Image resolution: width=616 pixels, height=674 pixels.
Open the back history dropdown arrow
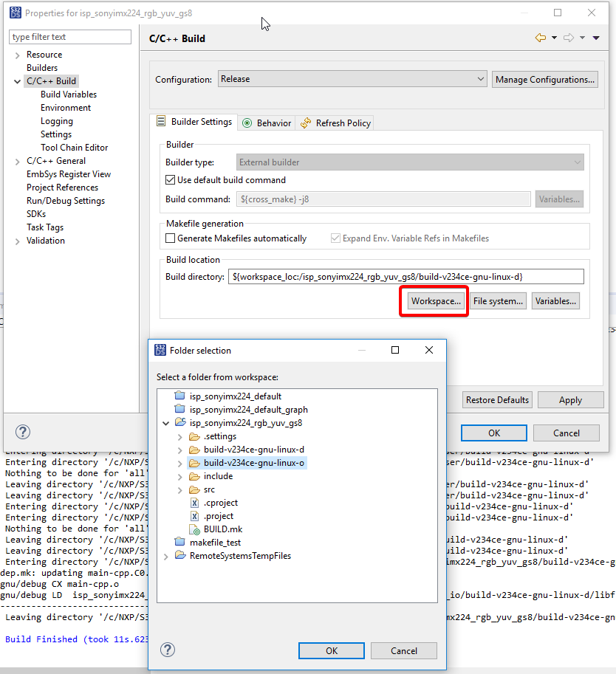[x=554, y=38]
